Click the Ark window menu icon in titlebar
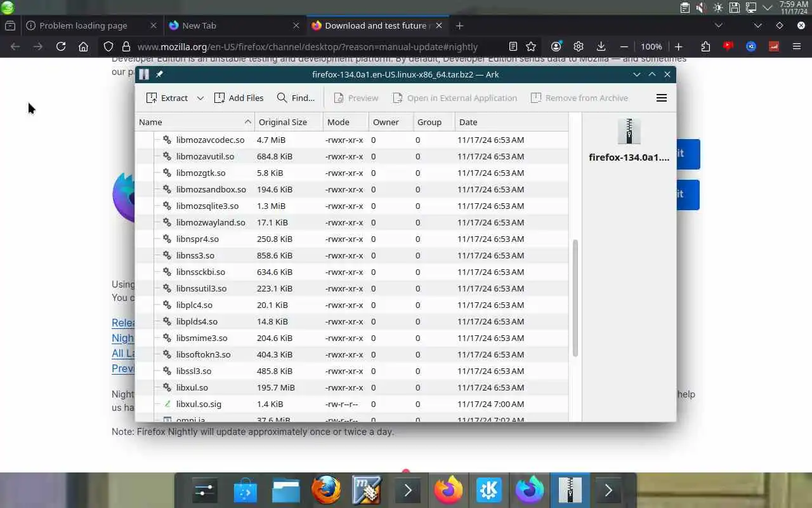The image size is (812, 508). pyautogui.click(x=144, y=74)
